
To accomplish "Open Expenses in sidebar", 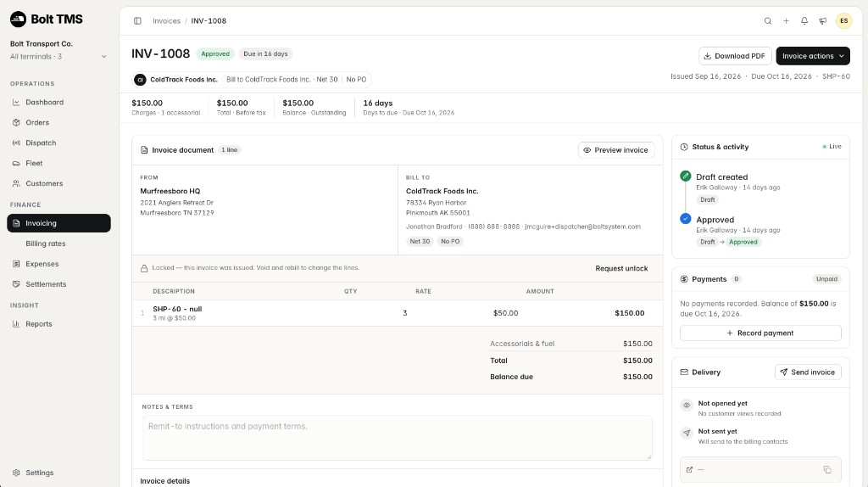I will 58,264.
